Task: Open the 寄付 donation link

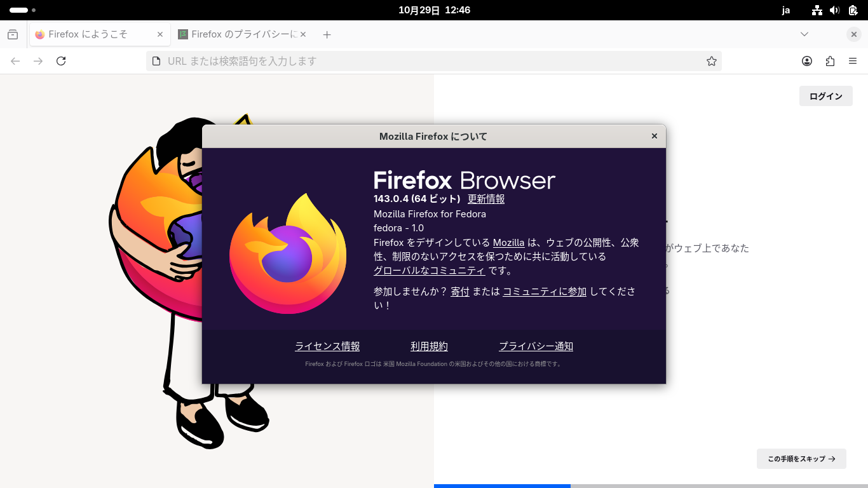Action: [460, 292]
